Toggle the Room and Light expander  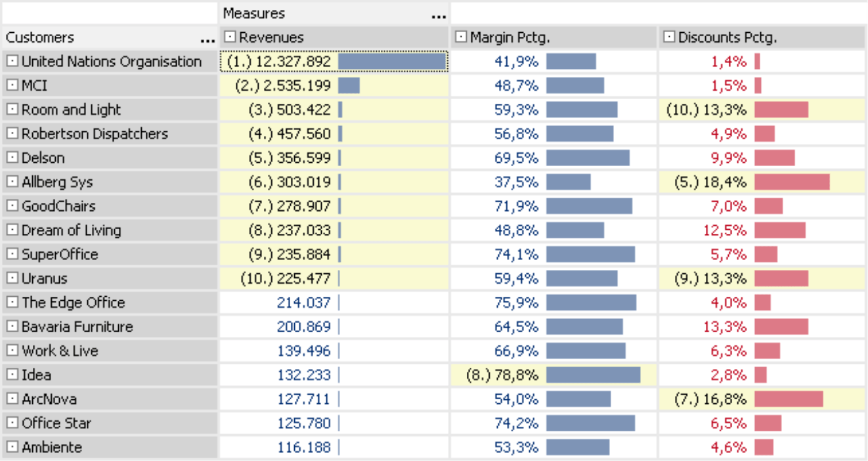pos(12,110)
